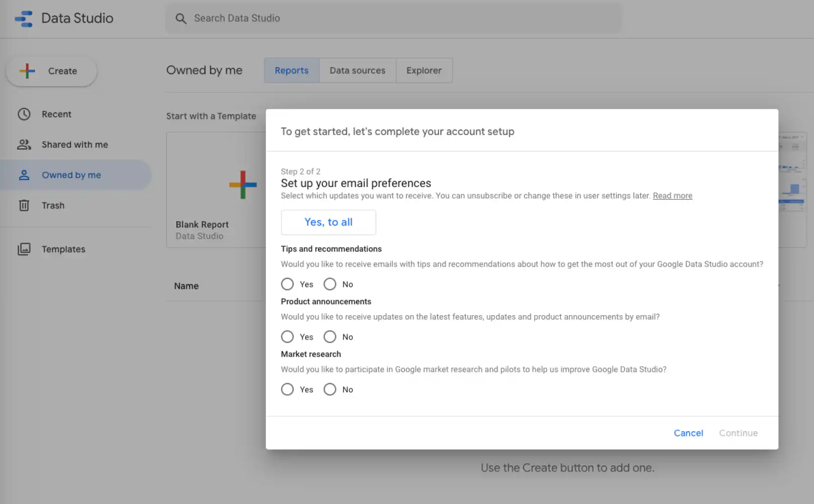Click the Continue button

click(738, 433)
